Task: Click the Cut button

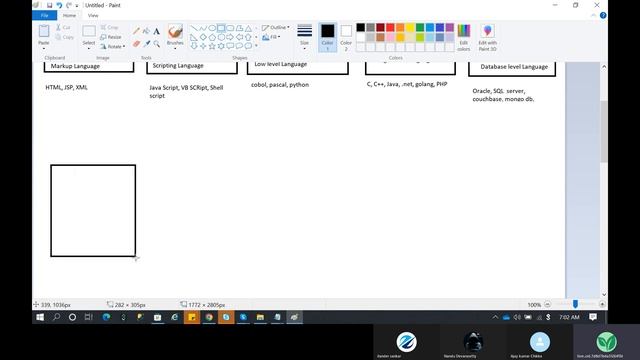Action: (63, 27)
